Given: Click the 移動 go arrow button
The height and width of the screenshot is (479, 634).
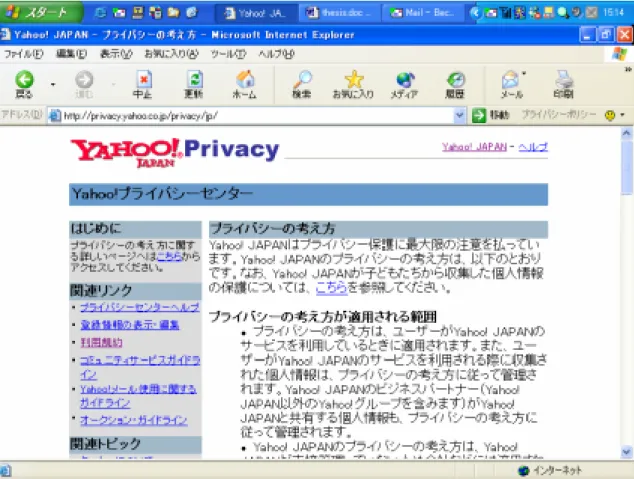Looking at the screenshot, I should [490, 115].
